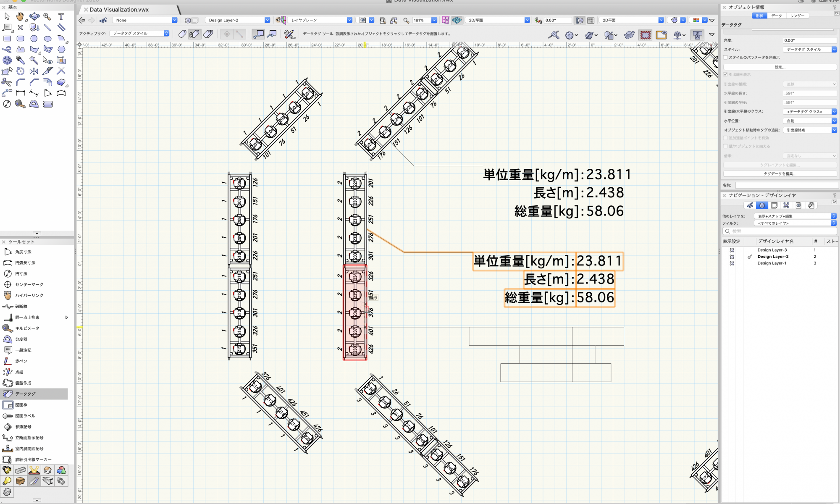Pick the Trim scissors tool
Screen dimensions: 840x504
[7, 82]
